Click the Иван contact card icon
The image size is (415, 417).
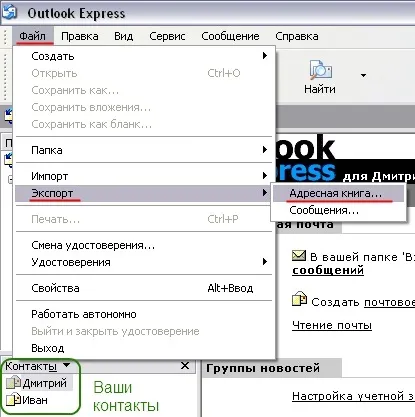pyautogui.click(x=14, y=400)
